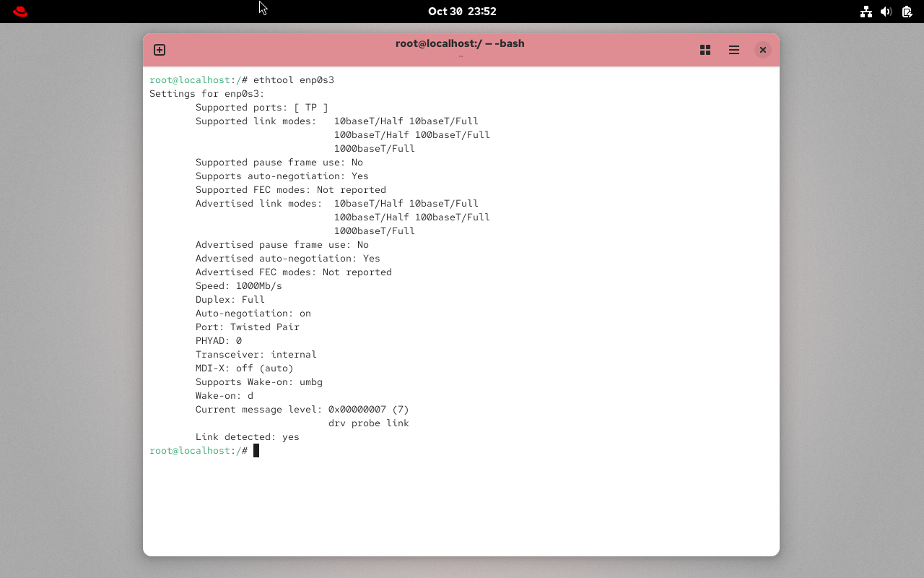Show the tab overview using the grid icon
924x578 pixels.
(x=705, y=50)
